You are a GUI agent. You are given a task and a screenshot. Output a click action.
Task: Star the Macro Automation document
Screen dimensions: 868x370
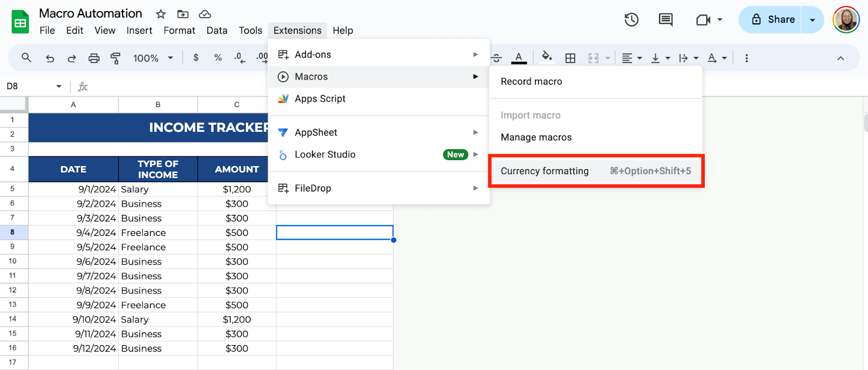click(x=161, y=14)
